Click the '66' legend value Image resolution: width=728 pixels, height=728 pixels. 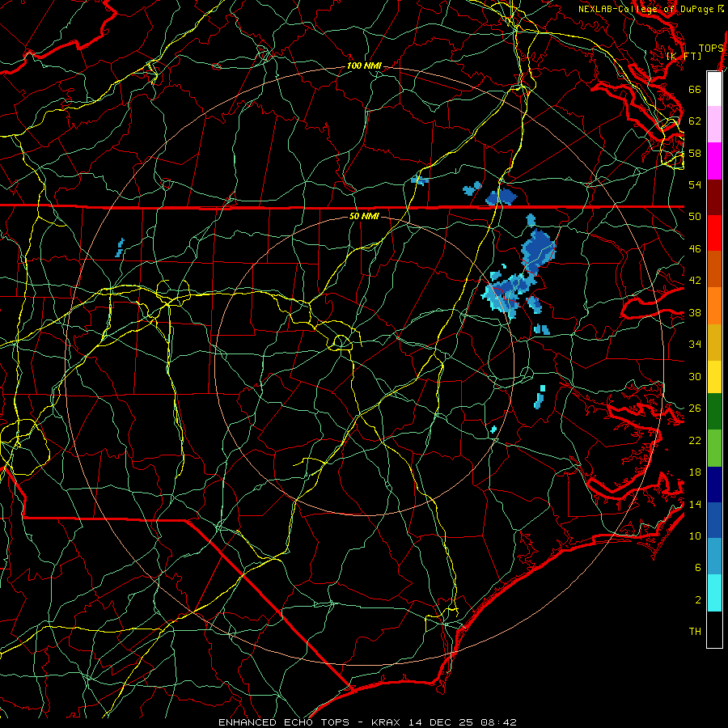tap(695, 89)
